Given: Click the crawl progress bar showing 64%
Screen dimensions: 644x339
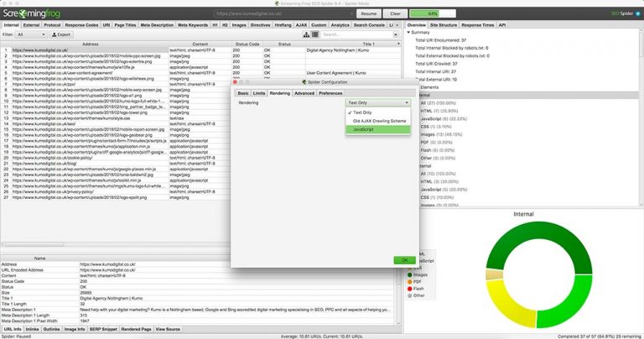Looking at the screenshot, I should click(433, 13).
